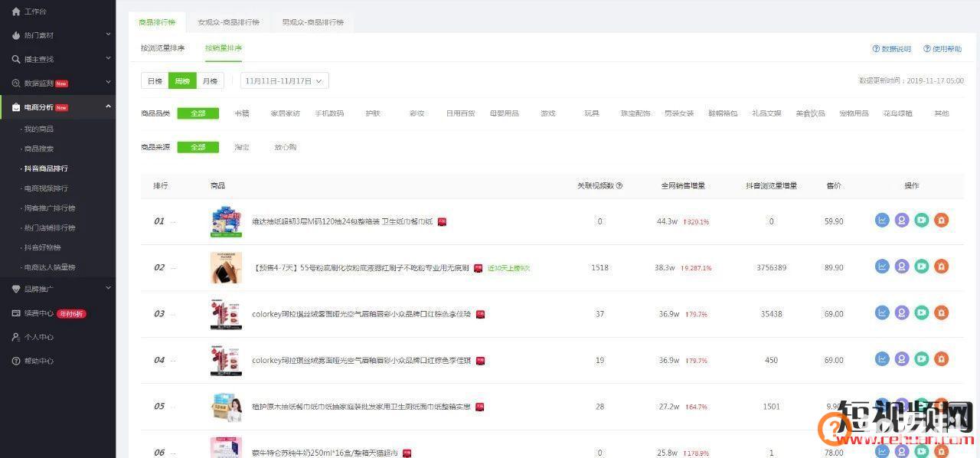980x458 pixels.
Task: Open trend chart icon for rank 04 product
Action: coord(882,359)
